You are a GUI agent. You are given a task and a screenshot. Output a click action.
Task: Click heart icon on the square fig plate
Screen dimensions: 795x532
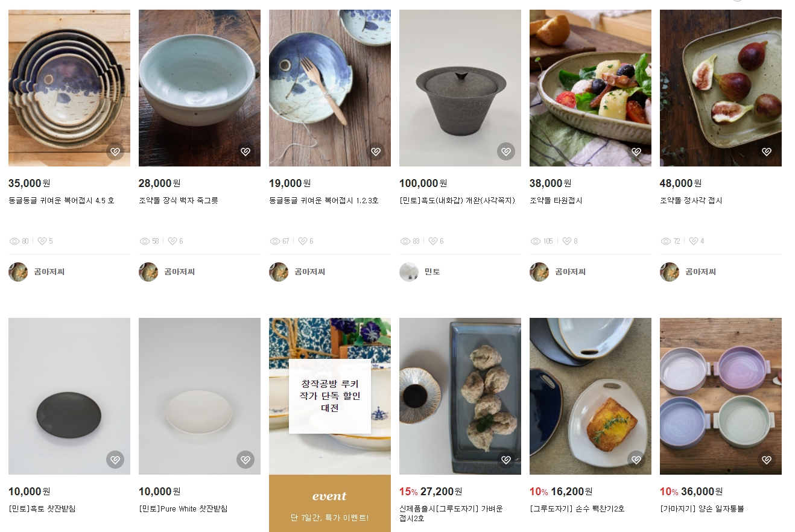(767, 151)
